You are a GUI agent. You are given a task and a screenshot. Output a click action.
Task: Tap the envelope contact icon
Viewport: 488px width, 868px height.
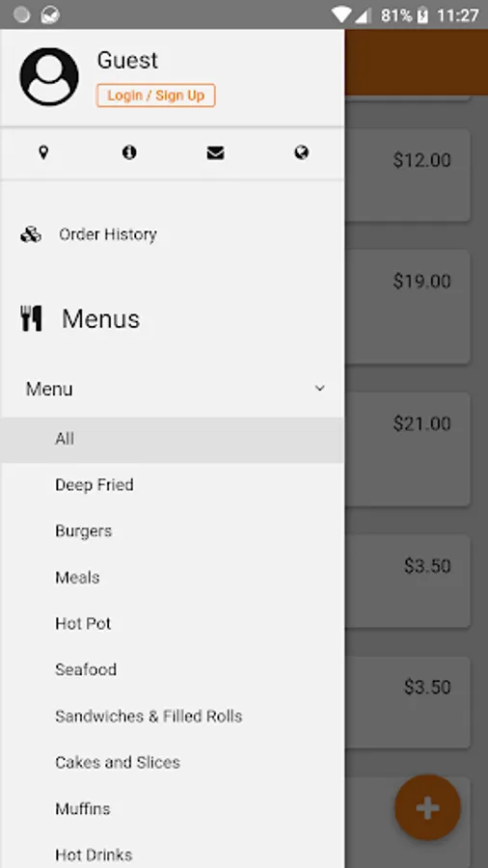(x=215, y=152)
